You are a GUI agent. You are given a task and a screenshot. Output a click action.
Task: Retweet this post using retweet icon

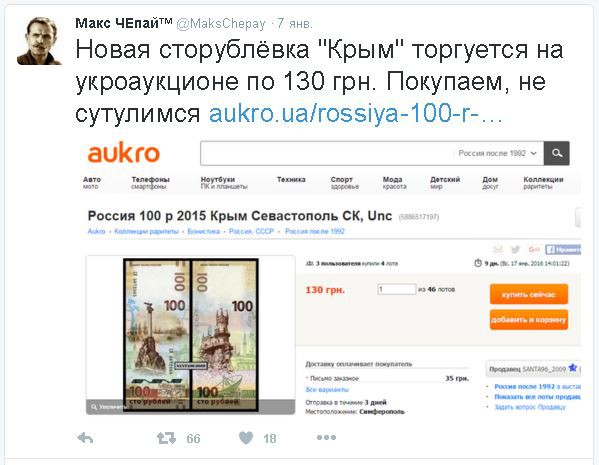pos(167,438)
